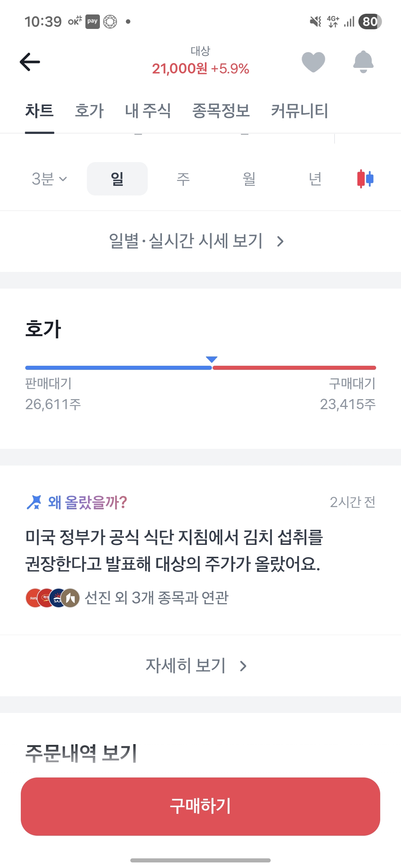Select the 일 daily chart period
This screenshot has width=401, height=868.
tap(117, 179)
